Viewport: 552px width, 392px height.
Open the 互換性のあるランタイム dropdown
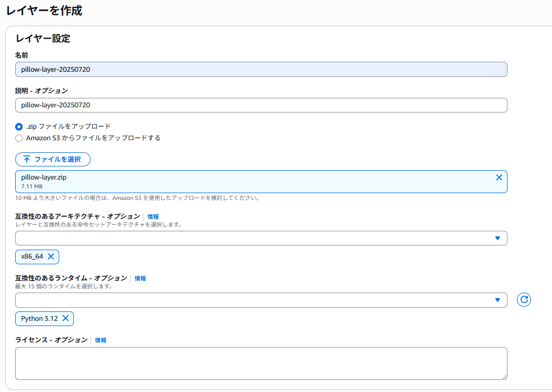tap(261, 300)
